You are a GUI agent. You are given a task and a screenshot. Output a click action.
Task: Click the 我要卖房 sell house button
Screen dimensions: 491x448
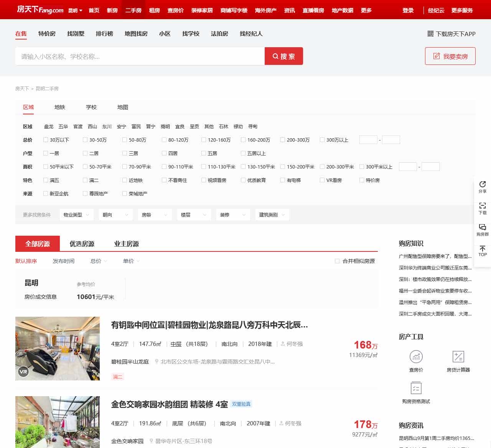coord(450,56)
